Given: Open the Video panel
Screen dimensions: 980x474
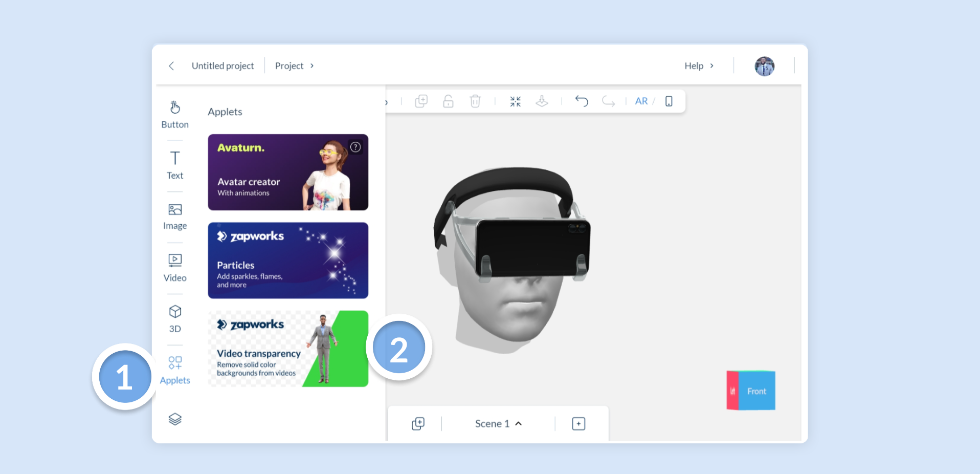Looking at the screenshot, I should (175, 268).
